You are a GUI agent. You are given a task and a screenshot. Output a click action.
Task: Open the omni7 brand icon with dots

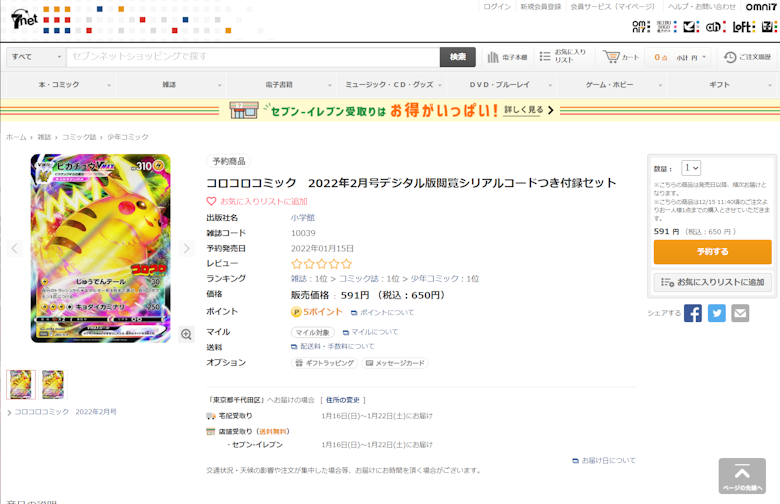(641, 26)
